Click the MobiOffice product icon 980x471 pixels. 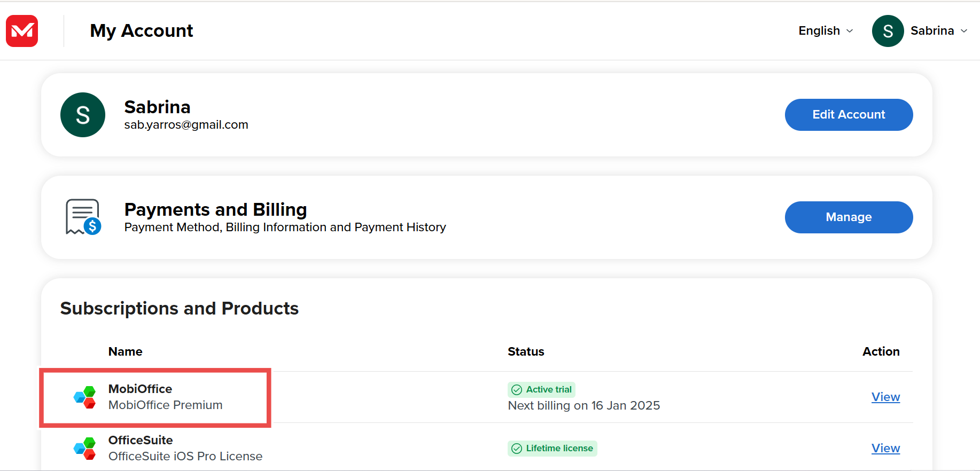pyautogui.click(x=84, y=397)
